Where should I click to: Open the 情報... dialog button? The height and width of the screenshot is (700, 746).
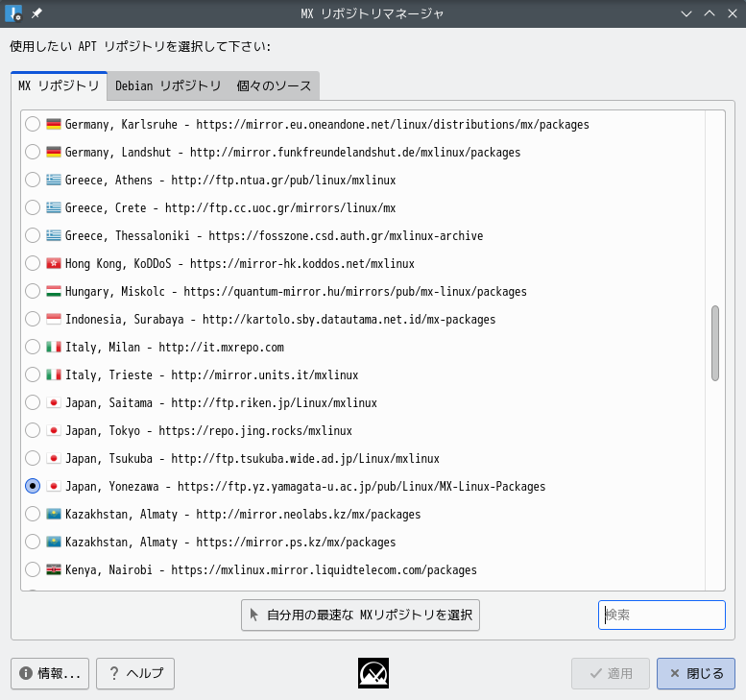50,673
